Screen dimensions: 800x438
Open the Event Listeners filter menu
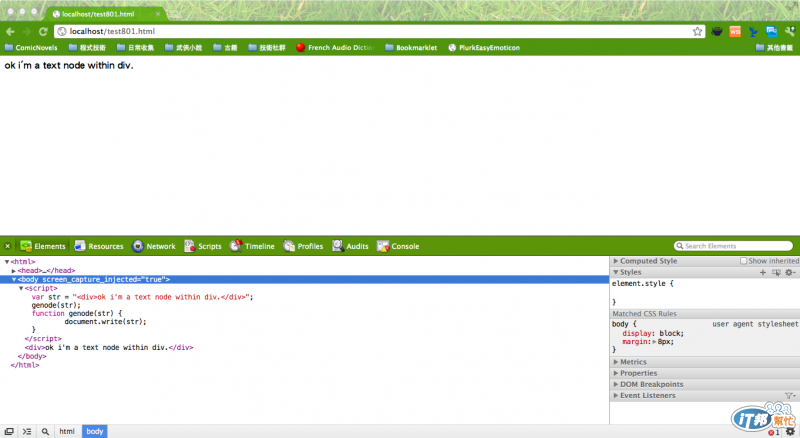790,396
